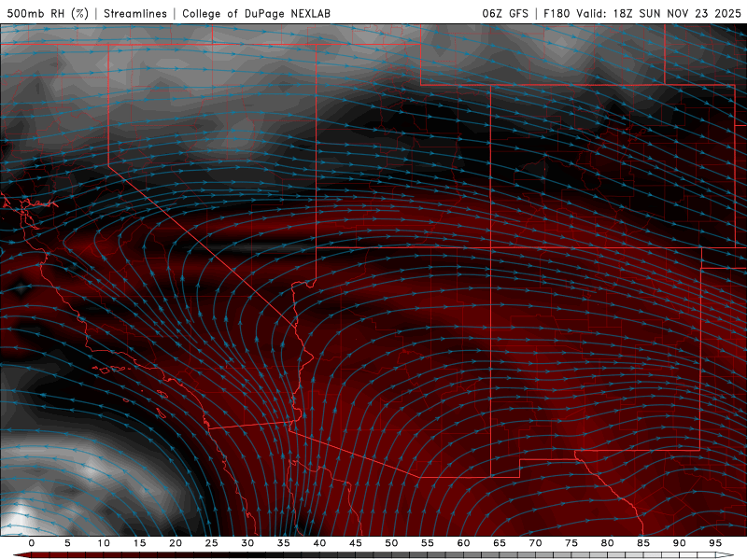Click the "45" colorbar scale label
The height and width of the screenshot is (560, 747).
(356, 543)
